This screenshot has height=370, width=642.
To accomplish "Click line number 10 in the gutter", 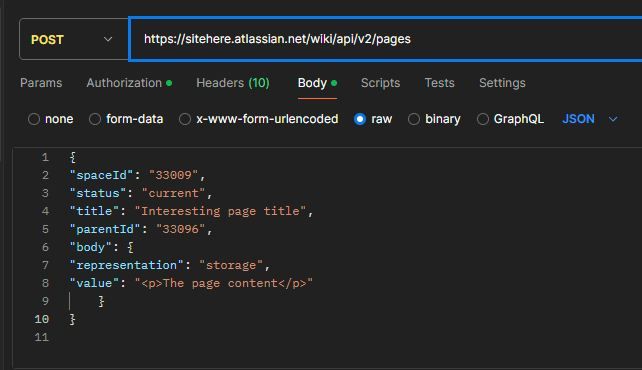I will pos(42,319).
